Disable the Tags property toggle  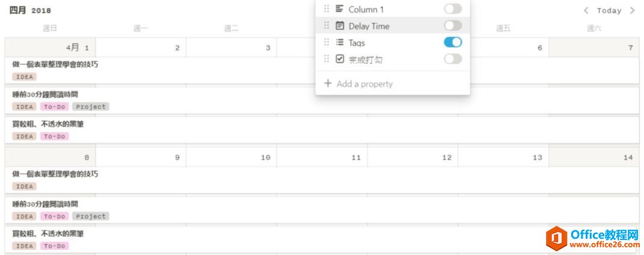click(453, 42)
